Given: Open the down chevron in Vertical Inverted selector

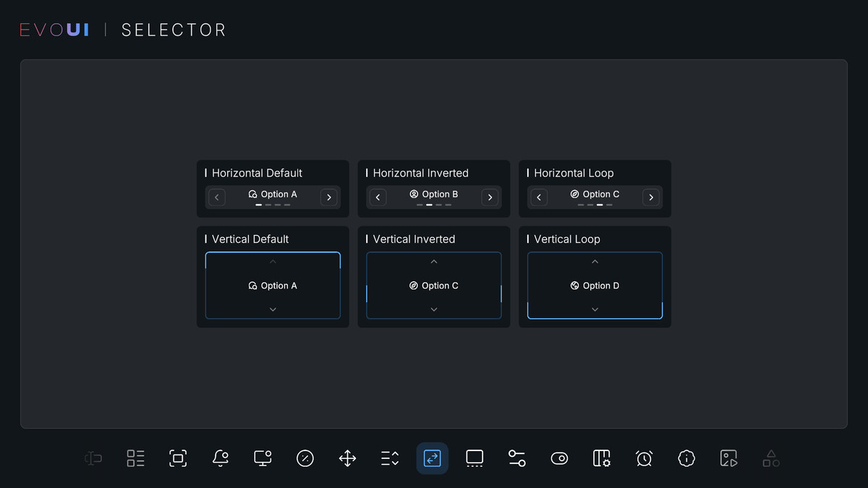Looking at the screenshot, I should coord(434,310).
